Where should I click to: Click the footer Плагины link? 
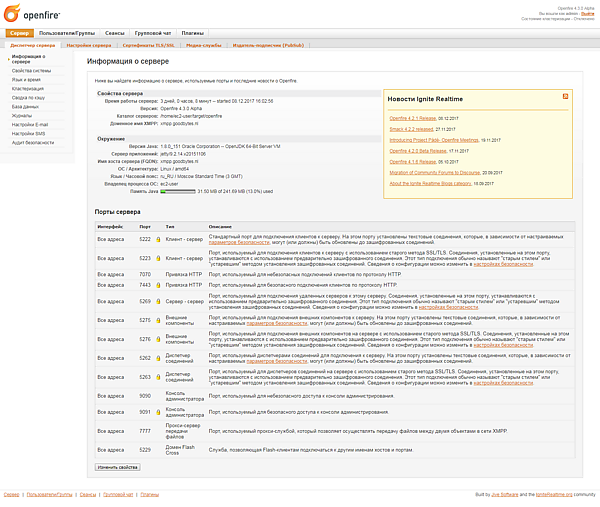tap(150, 495)
